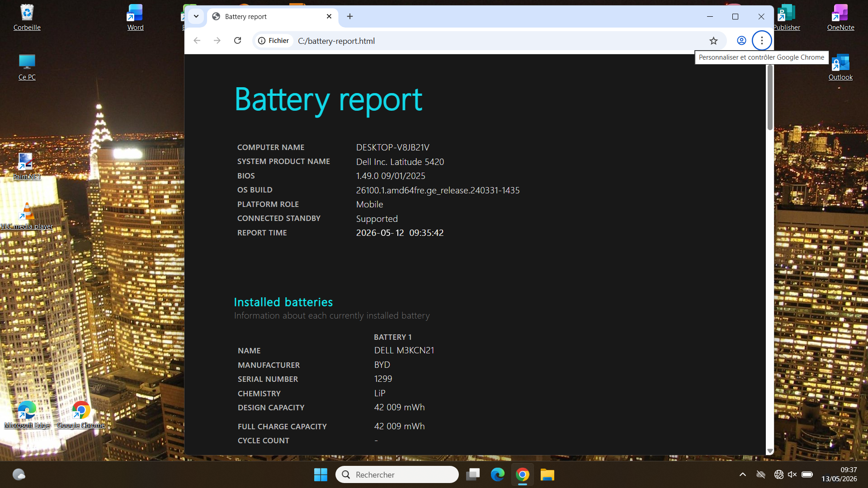868x488 pixels.
Task: Select the Google Chrome desktop shortcut
Action: point(81,415)
